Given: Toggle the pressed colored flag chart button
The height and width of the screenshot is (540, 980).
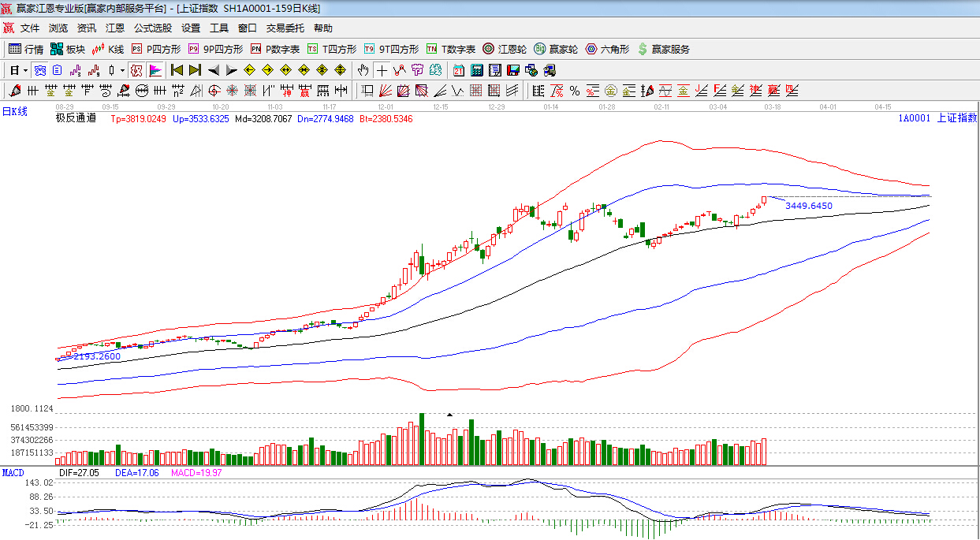Looking at the screenshot, I should tap(155, 70).
